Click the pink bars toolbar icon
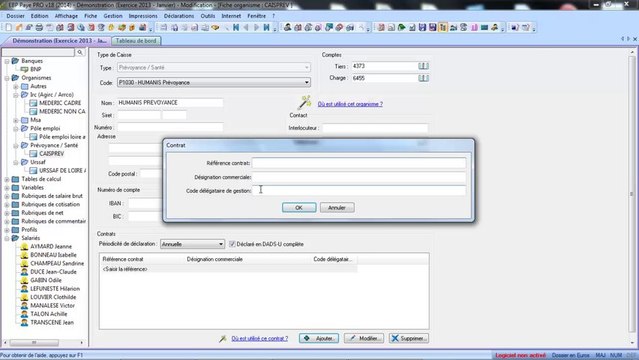Image resolution: width=639 pixels, height=360 pixels. (x=474, y=28)
